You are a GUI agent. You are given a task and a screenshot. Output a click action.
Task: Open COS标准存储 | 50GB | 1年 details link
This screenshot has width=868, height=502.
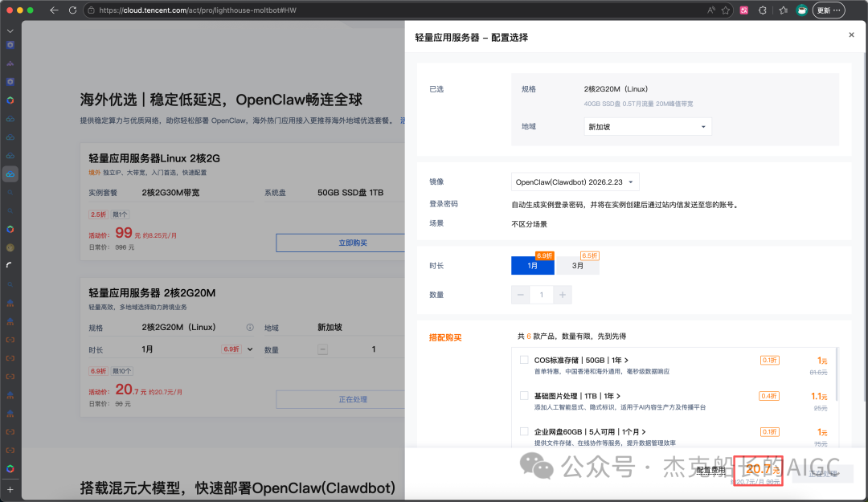click(581, 361)
